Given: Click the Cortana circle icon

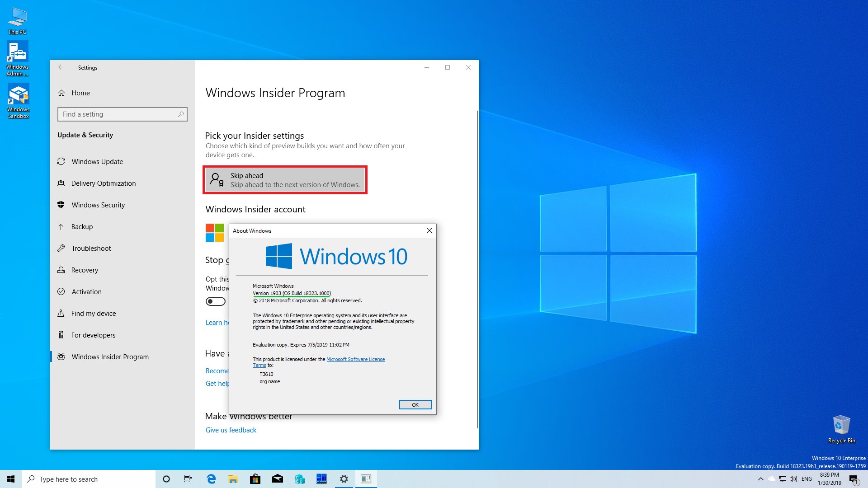Looking at the screenshot, I should tap(166, 479).
